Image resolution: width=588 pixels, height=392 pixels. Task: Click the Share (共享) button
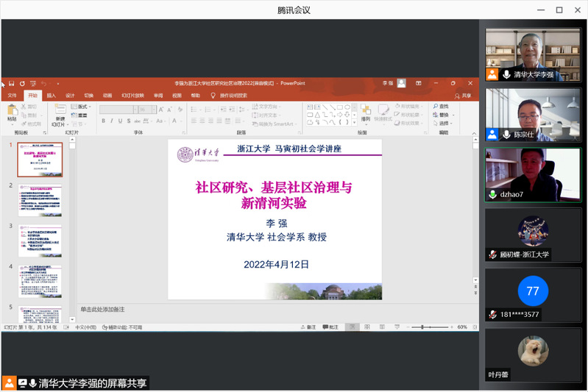pyautogui.click(x=464, y=95)
